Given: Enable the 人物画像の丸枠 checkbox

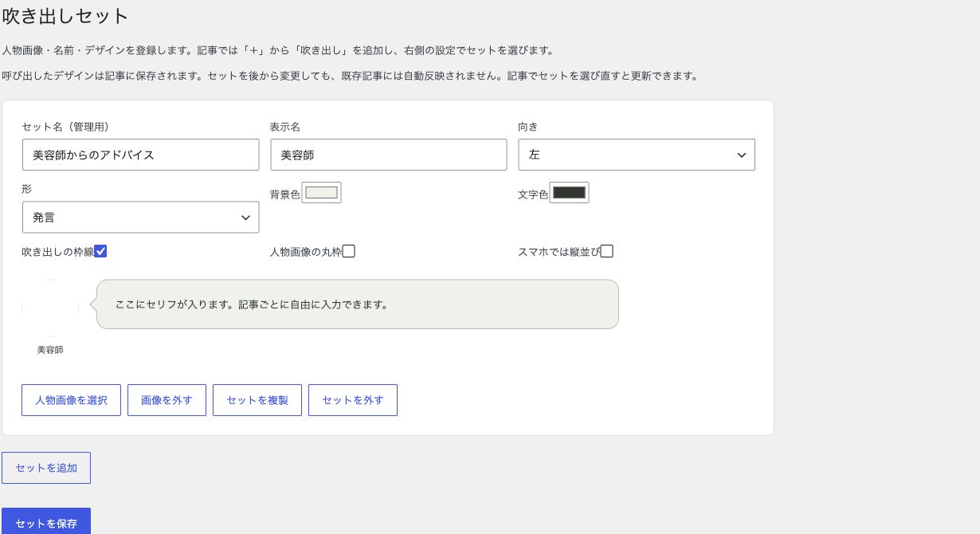Looking at the screenshot, I should tap(348, 251).
